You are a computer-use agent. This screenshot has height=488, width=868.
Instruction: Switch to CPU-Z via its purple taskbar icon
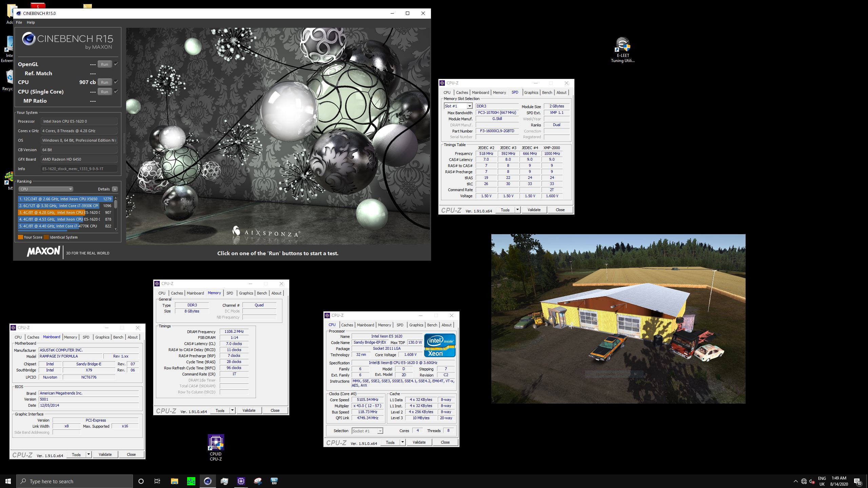pos(241,481)
